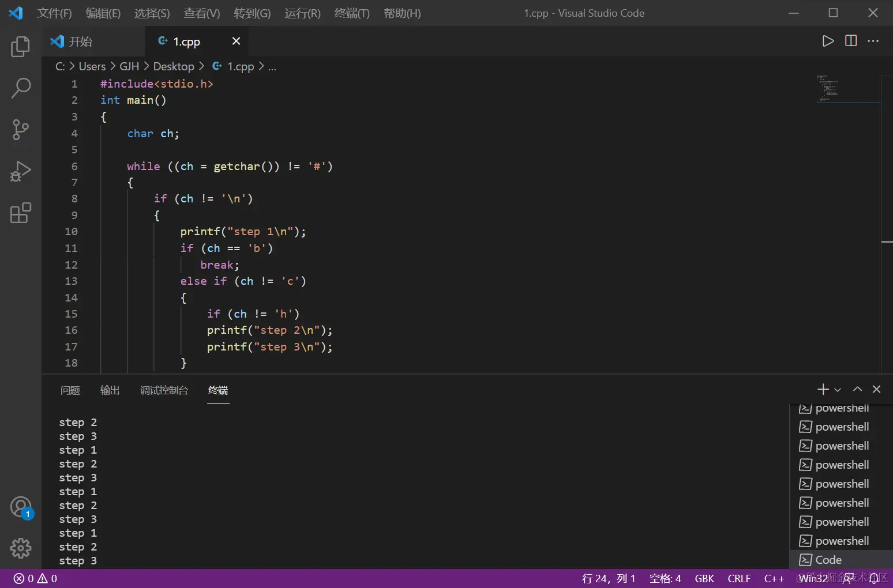The width and height of the screenshot is (893, 588).
Task: Open the 帮助(H) menu
Action: click(402, 13)
